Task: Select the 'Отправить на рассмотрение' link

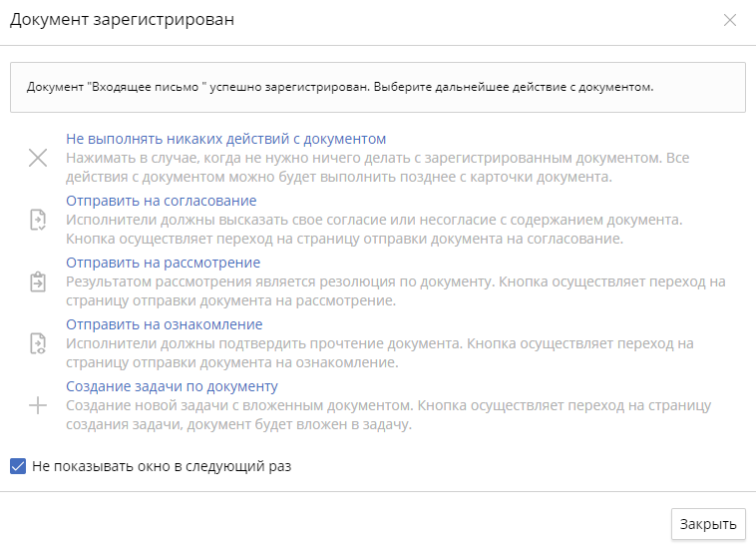Action: click(163, 263)
